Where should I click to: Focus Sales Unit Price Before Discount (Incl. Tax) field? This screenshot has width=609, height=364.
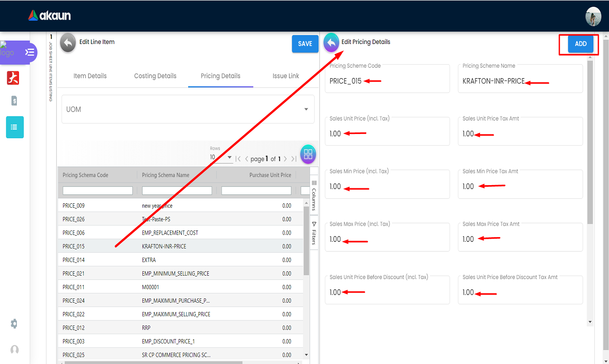(387, 290)
